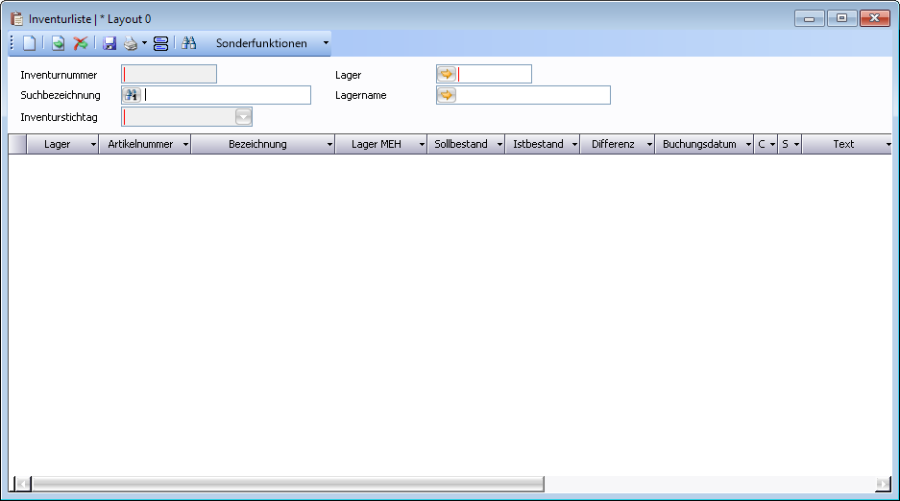The height and width of the screenshot is (501, 900).
Task: Click the binoculars icon beside Suchbezeichnung
Action: click(131, 95)
